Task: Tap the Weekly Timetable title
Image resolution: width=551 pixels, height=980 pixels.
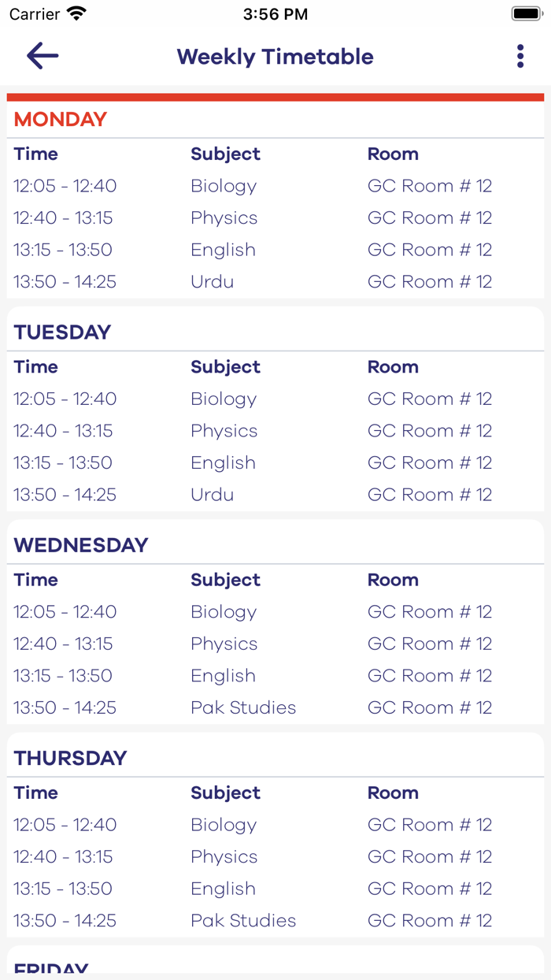Action: pyautogui.click(x=275, y=57)
